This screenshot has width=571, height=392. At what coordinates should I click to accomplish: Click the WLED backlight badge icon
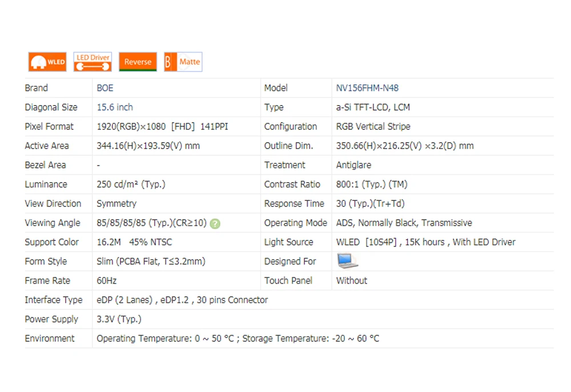tap(47, 62)
